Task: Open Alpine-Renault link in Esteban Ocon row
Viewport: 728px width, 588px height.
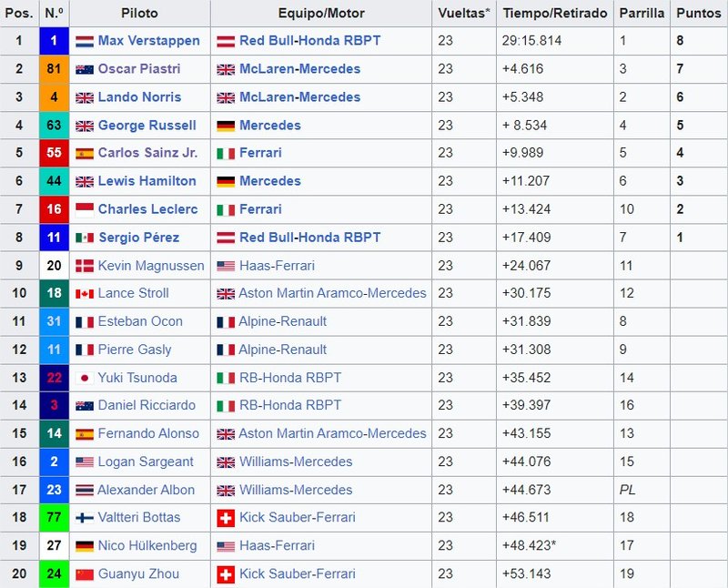Action: (282, 321)
